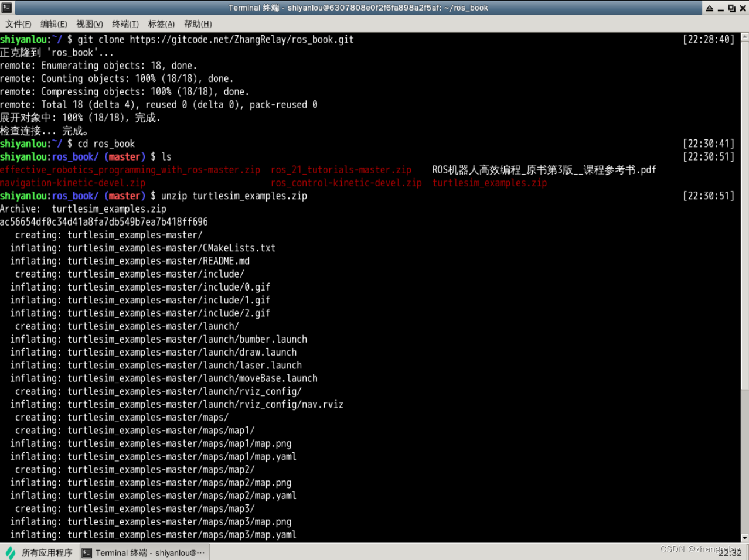Click the rviz_config/nav.rviz line
The height and width of the screenshot is (560, 749).
pyautogui.click(x=176, y=404)
